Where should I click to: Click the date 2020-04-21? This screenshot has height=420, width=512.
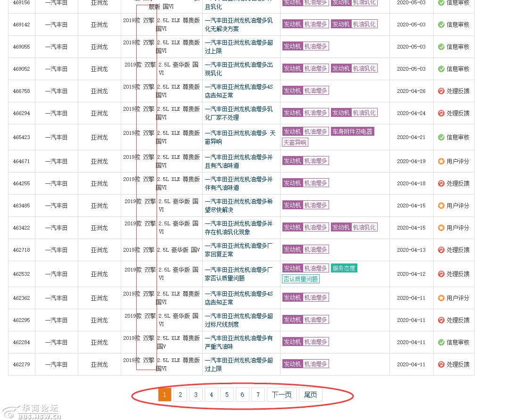click(412, 137)
